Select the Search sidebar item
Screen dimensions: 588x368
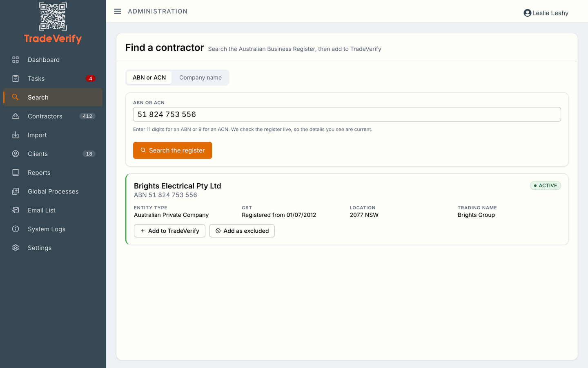53,97
